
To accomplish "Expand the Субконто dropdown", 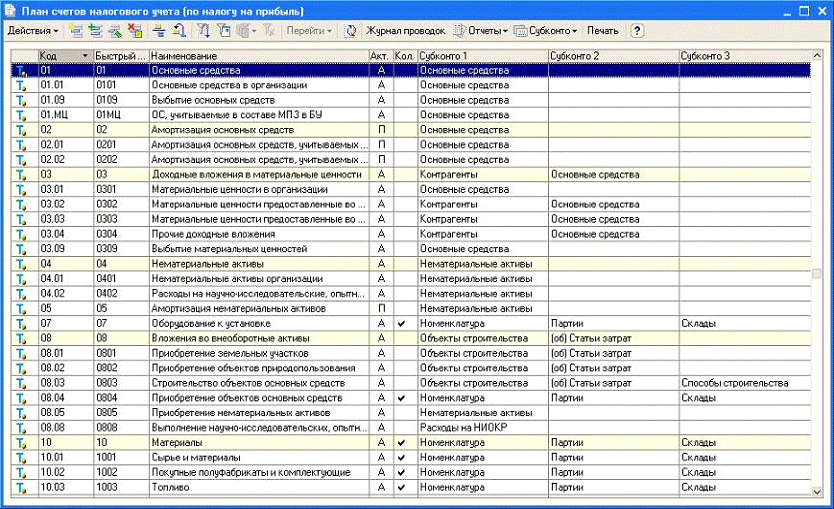I will coord(547,31).
